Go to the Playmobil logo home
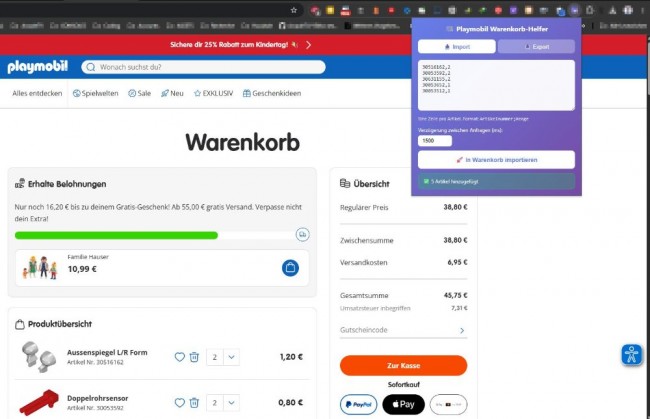Screen dimensions: 650x419 [x=37, y=67]
